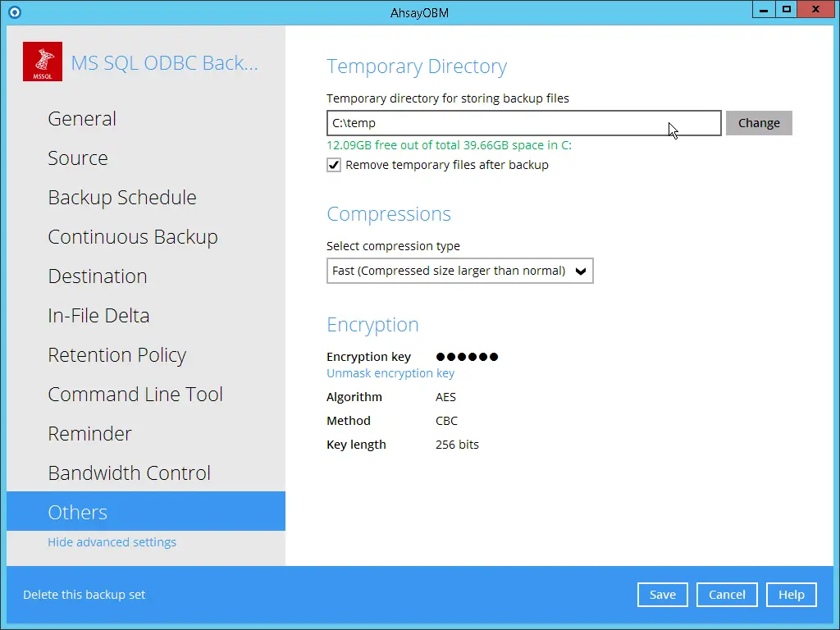
Task: Select the Reminder settings section
Action: (x=90, y=433)
